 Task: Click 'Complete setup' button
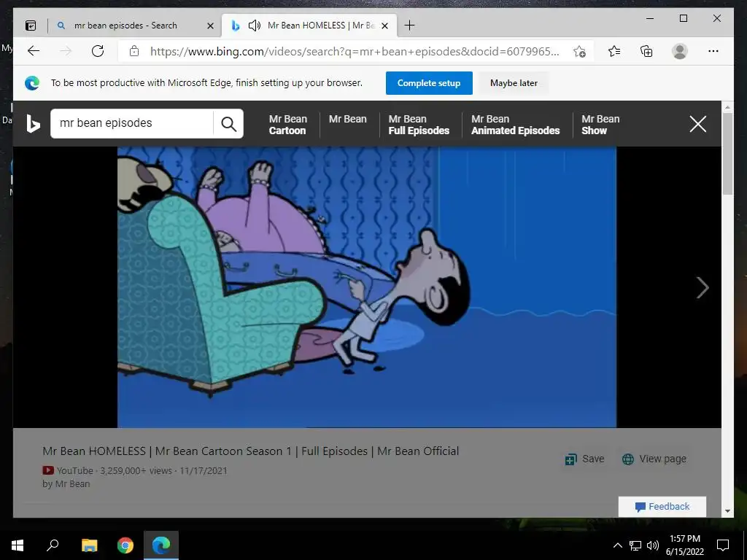pos(429,83)
